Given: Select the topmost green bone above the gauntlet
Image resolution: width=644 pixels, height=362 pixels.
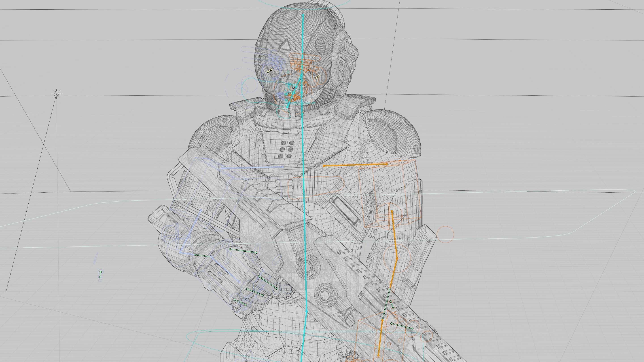Looking at the screenshot, I should (243, 251).
